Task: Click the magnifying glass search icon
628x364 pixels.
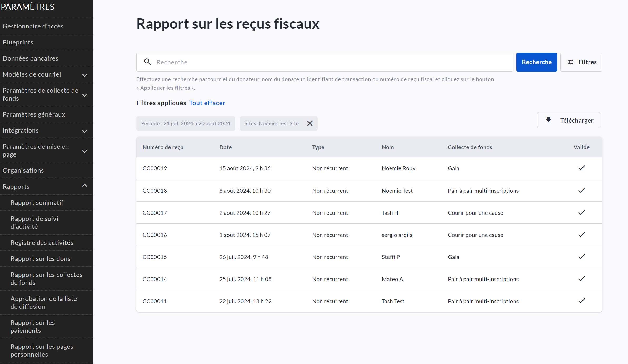Action: 147,62
